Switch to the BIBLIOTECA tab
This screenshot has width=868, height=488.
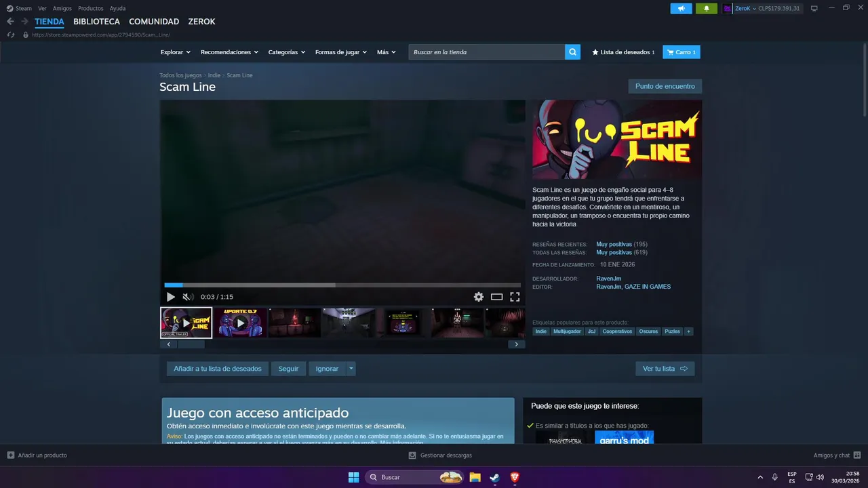click(x=97, y=22)
